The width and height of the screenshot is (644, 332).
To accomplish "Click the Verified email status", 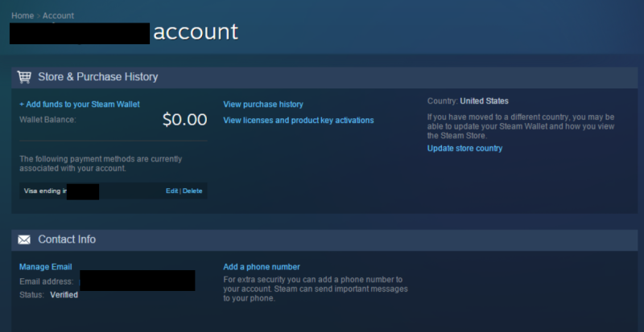I will (x=64, y=295).
